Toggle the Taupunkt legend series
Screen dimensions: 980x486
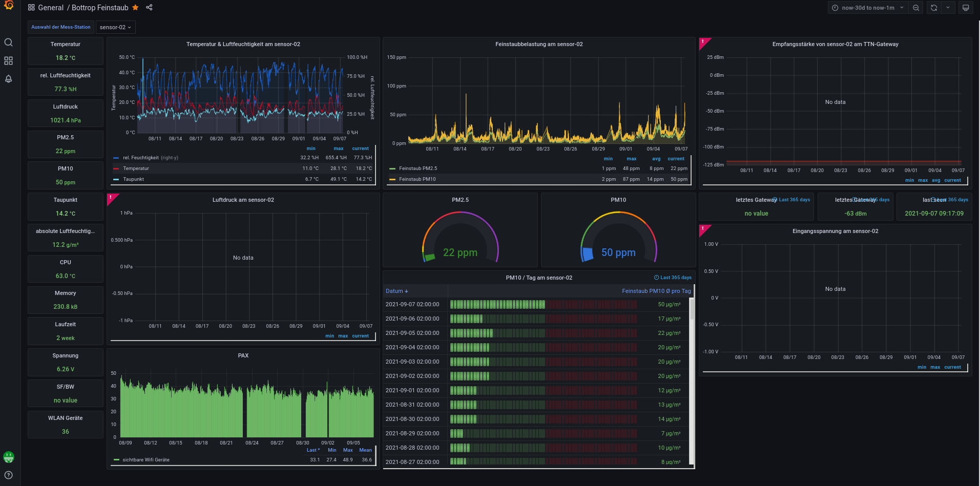133,179
